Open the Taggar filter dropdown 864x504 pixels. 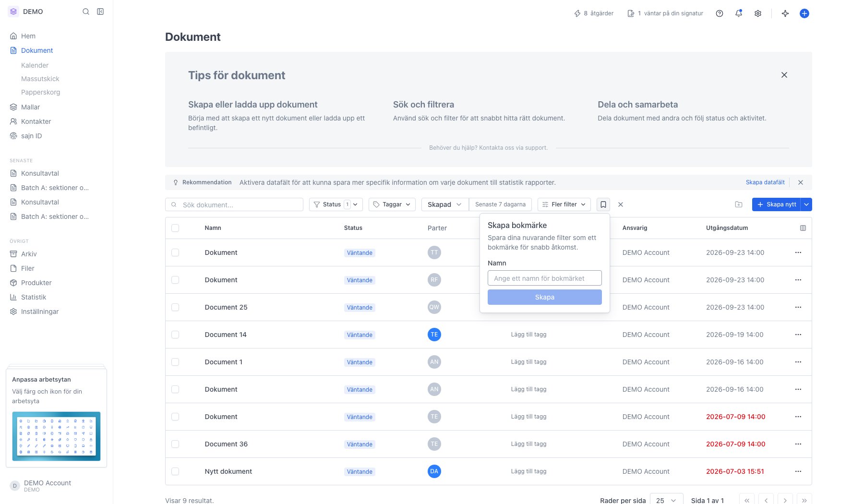coord(392,204)
